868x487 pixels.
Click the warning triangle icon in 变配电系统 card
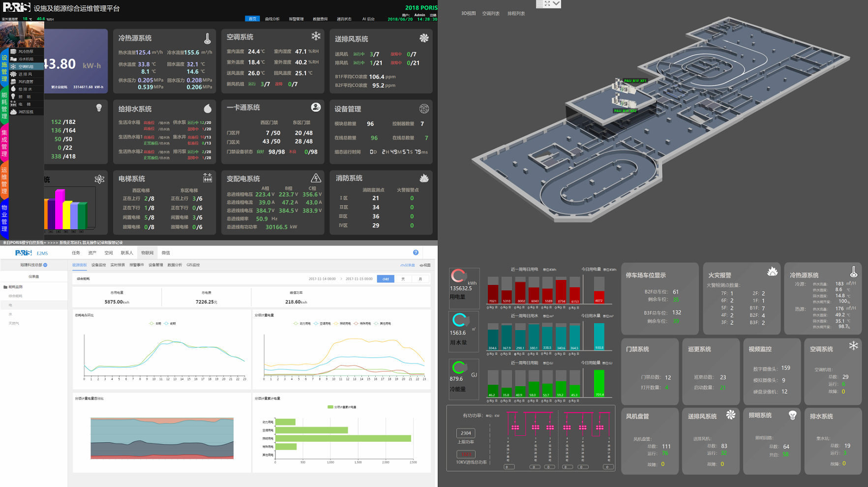tap(316, 178)
